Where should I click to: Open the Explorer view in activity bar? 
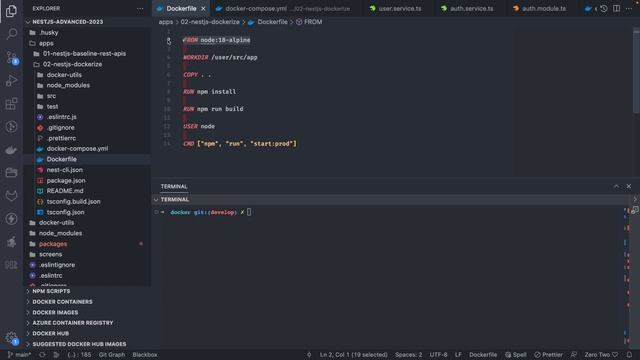pyautogui.click(x=11, y=11)
